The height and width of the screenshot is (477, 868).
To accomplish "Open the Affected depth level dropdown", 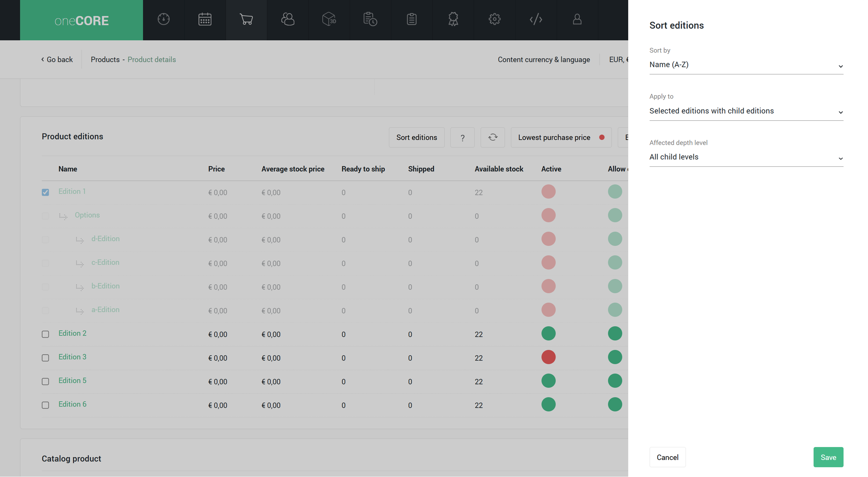I will [x=746, y=157].
